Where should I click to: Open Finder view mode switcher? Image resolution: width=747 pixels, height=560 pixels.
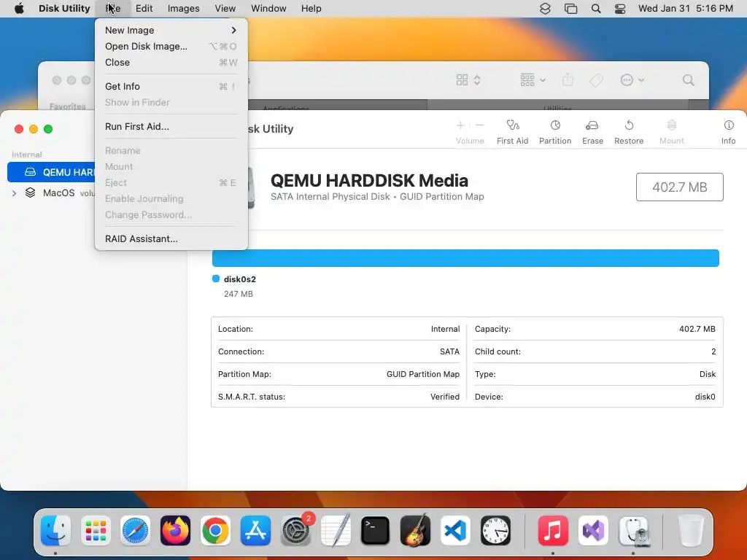[469, 80]
